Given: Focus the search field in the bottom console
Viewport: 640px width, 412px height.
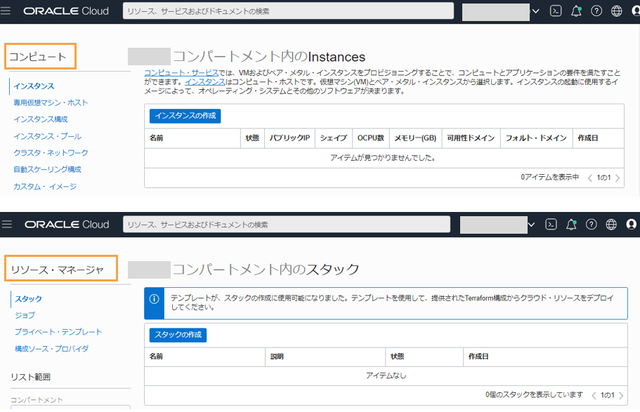Looking at the screenshot, I should (x=287, y=224).
